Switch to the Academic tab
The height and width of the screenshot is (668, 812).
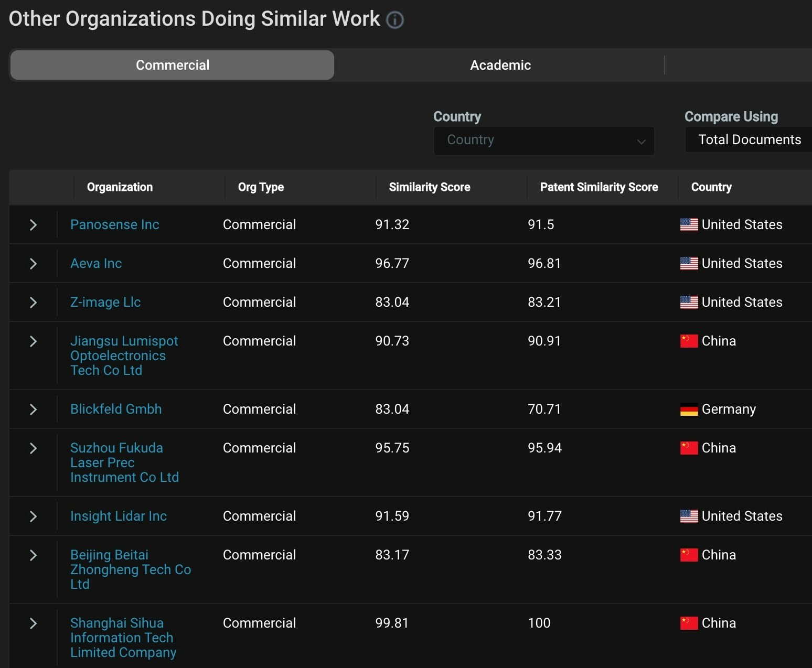click(x=500, y=65)
